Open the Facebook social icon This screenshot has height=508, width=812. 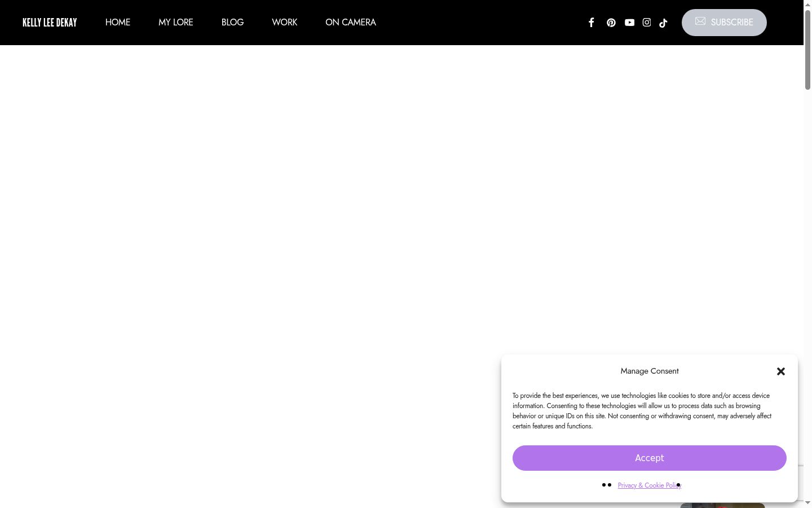[x=592, y=23]
